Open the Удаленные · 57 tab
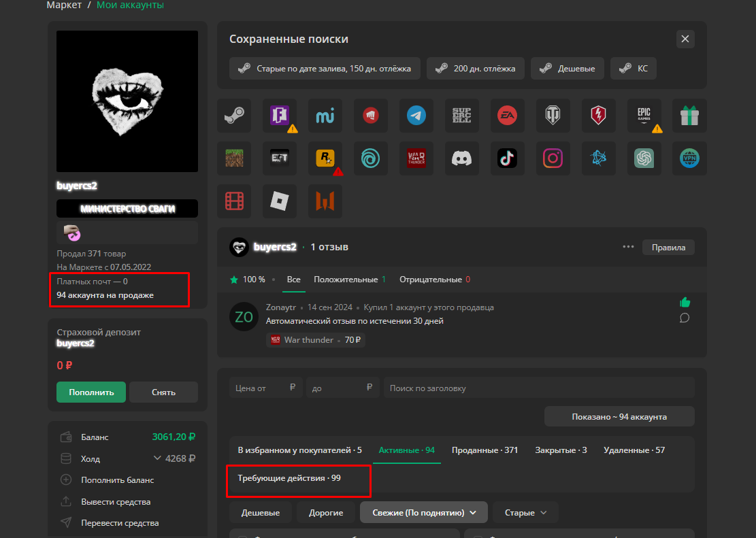Image resolution: width=756 pixels, height=538 pixels. click(x=634, y=450)
